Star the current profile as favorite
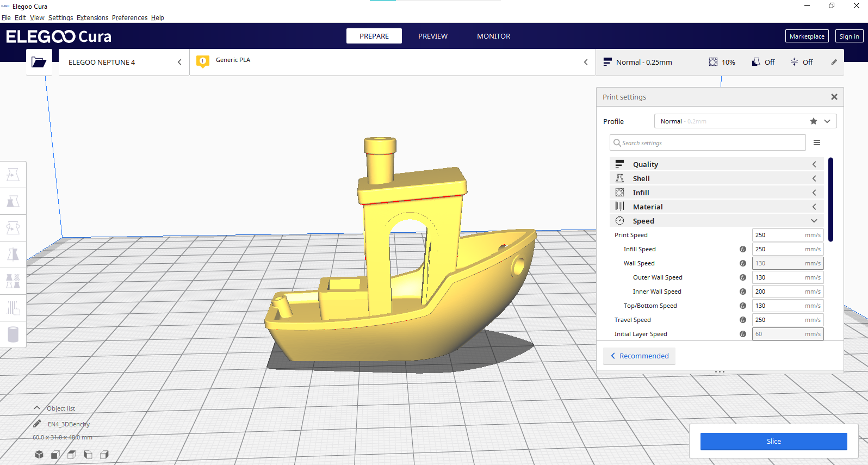 click(x=814, y=121)
